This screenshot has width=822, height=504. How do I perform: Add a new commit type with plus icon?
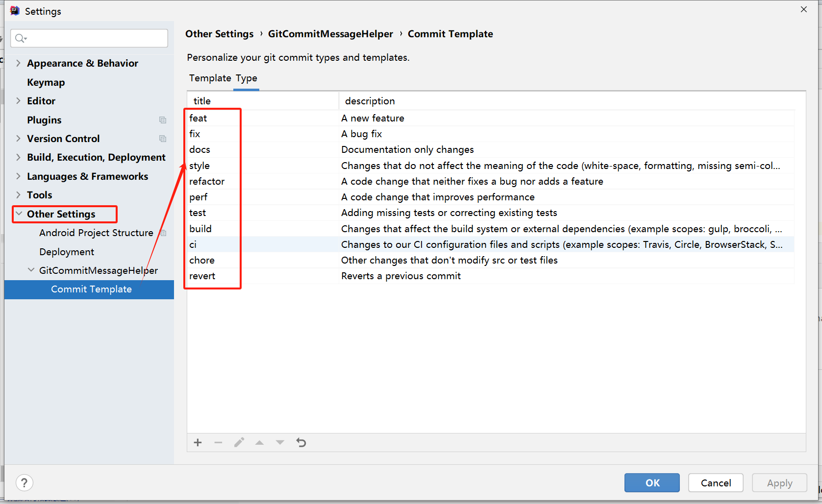198,442
